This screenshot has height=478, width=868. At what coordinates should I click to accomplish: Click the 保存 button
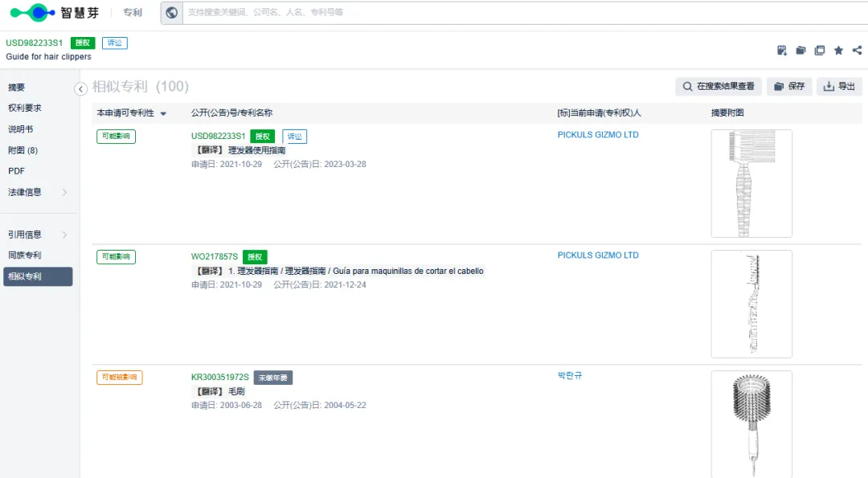coord(789,86)
